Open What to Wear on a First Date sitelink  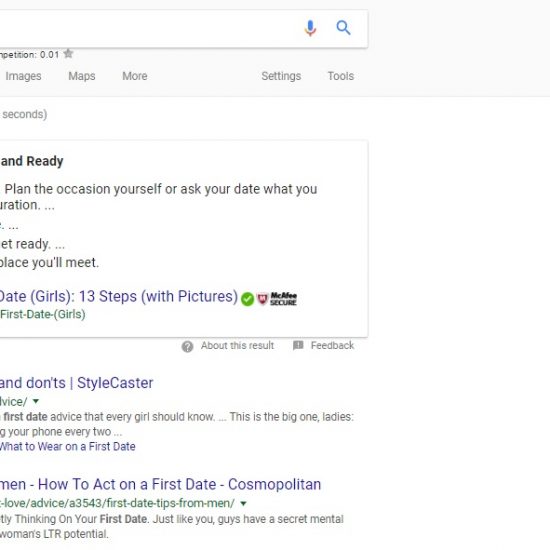tap(67, 446)
